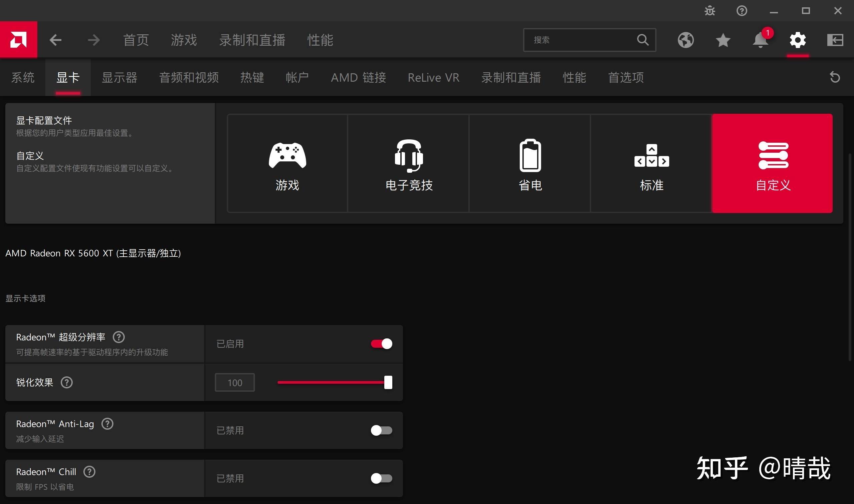Click the sharpening value field showing 100
The height and width of the screenshot is (504, 854).
[x=235, y=382]
